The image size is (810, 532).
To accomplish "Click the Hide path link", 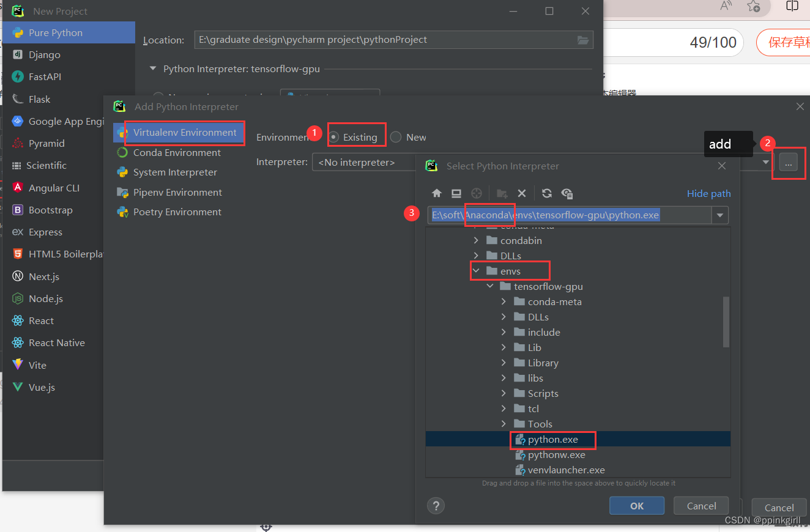I will coord(708,193).
